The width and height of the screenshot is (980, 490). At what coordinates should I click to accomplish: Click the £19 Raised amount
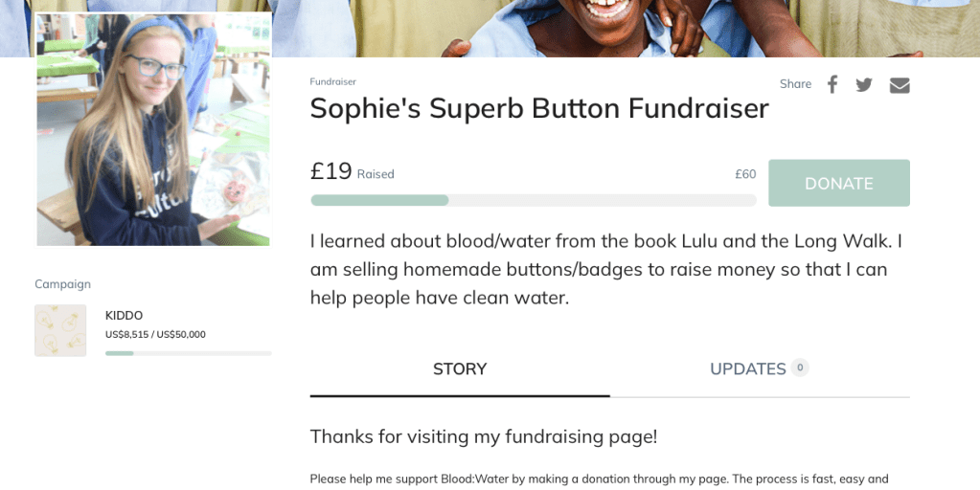(331, 172)
